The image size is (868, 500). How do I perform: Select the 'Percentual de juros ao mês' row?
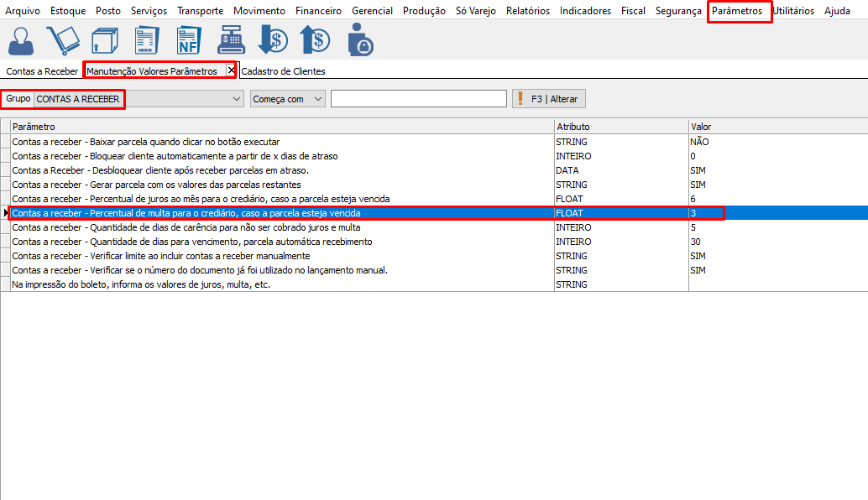click(x=201, y=199)
